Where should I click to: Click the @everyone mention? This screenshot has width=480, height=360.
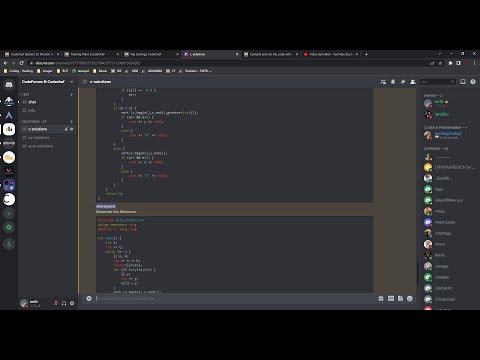pyautogui.click(x=106, y=207)
